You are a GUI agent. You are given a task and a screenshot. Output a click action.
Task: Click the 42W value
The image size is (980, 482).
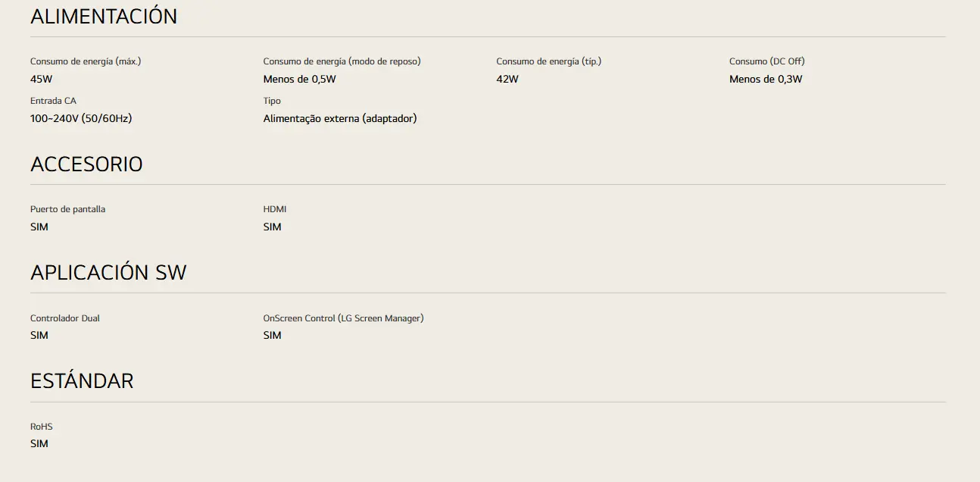[x=507, y=79]
